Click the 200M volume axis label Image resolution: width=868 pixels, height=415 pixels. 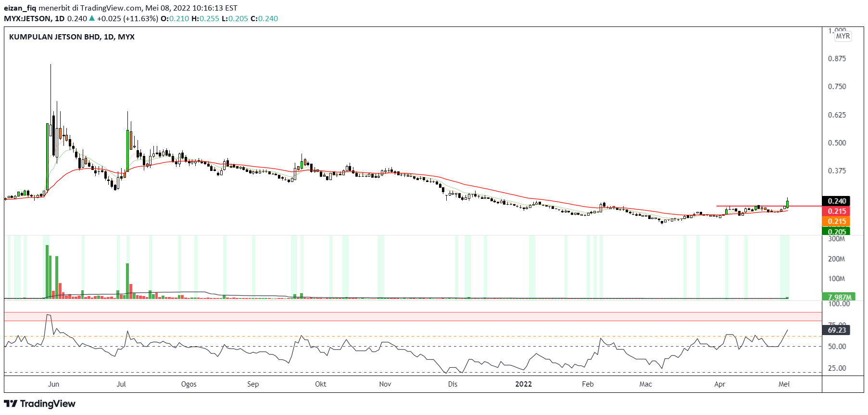click(836, 259)
